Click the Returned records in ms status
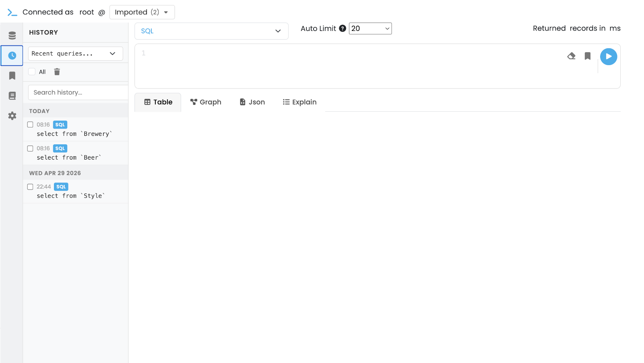 577,29
